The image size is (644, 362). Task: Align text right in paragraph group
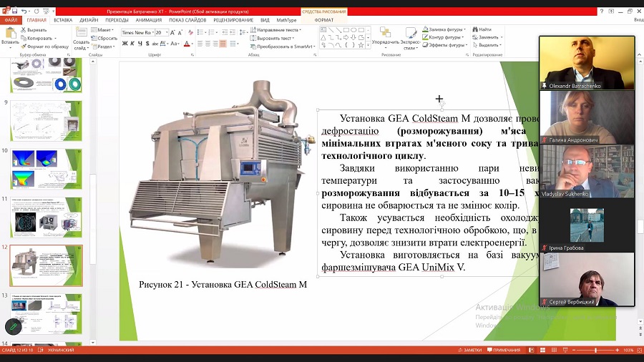pyautogui.click(x=215, y=44)
